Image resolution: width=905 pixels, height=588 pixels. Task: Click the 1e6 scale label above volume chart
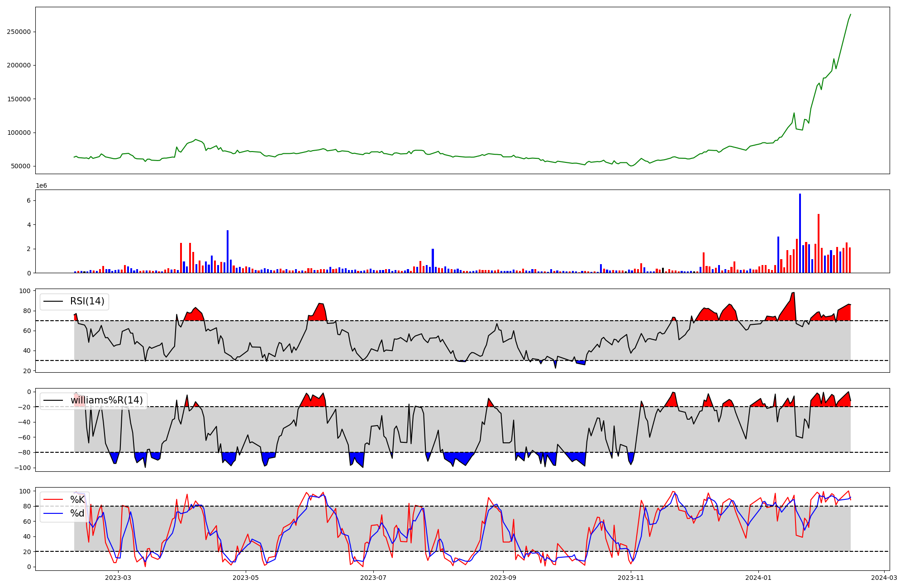pos(41,186)
